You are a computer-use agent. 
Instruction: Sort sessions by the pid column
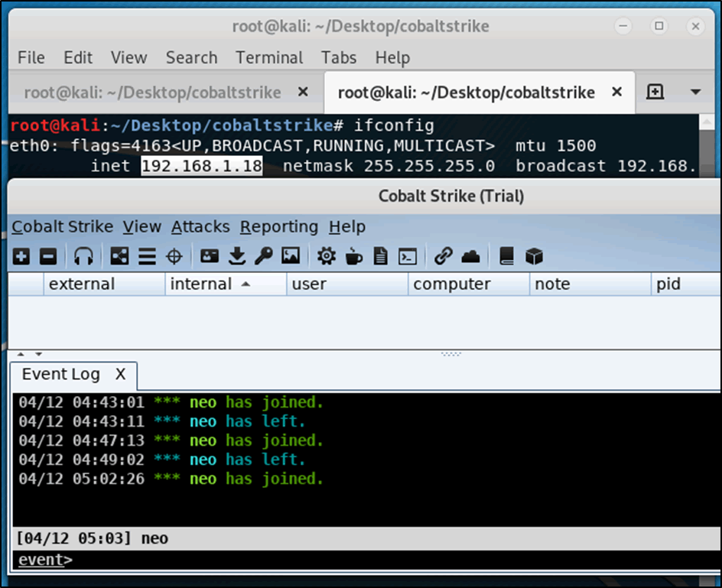(x=686, y=284)
